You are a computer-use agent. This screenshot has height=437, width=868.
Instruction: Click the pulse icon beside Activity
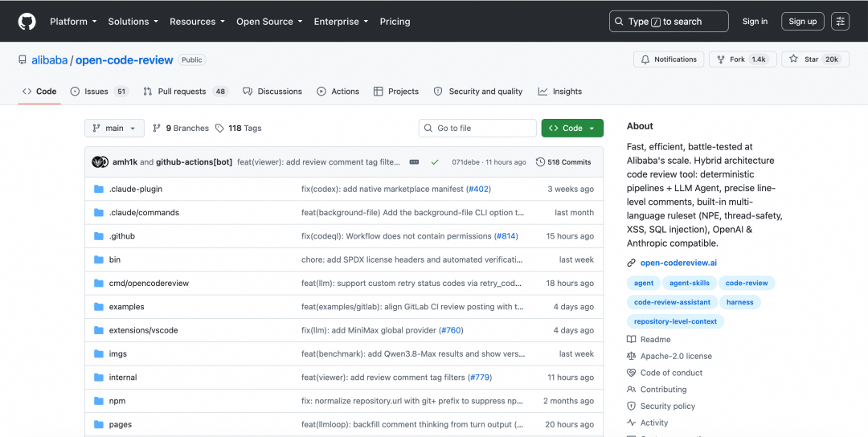631,423
